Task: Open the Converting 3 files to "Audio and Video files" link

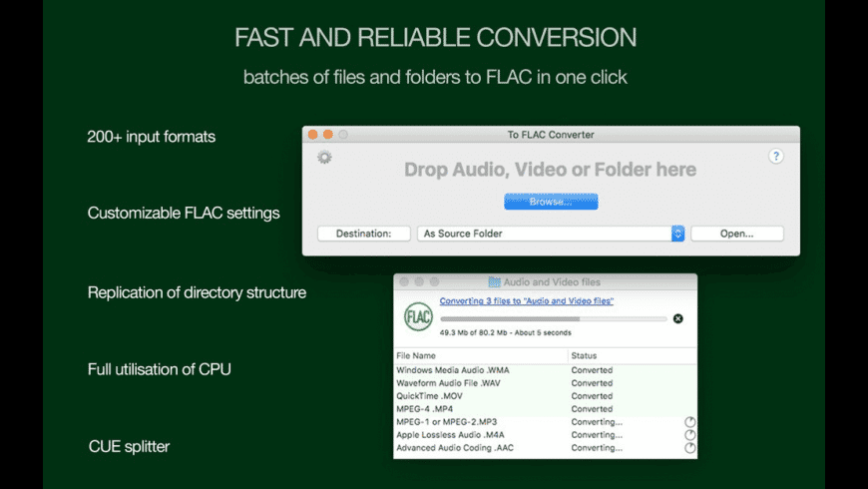Action: point(527,300)
